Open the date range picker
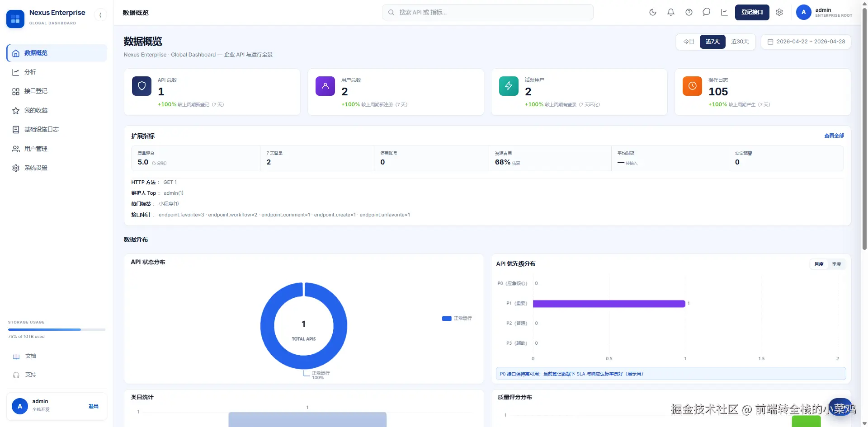 click(806, 42)
